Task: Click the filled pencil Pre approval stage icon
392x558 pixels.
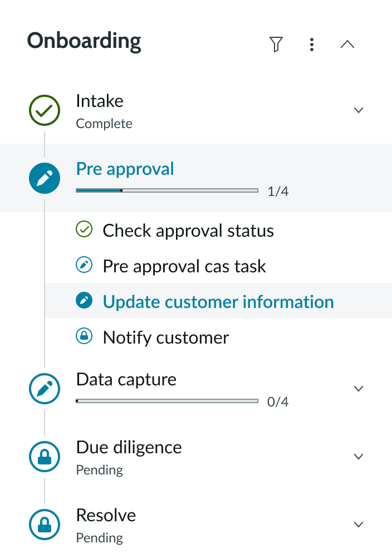Action: [x=45, y=178]
